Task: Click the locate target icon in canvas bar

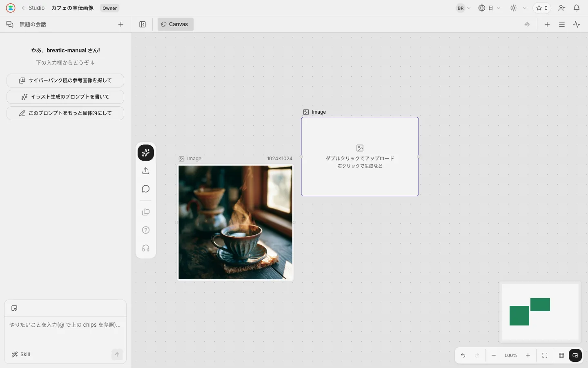Action: point(527,24)
